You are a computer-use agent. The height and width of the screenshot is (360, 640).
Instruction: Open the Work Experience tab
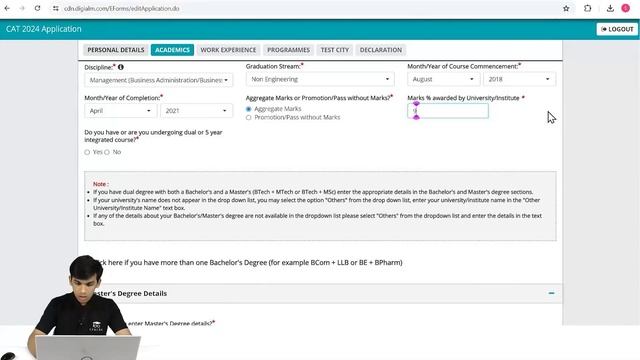(228, 50)
